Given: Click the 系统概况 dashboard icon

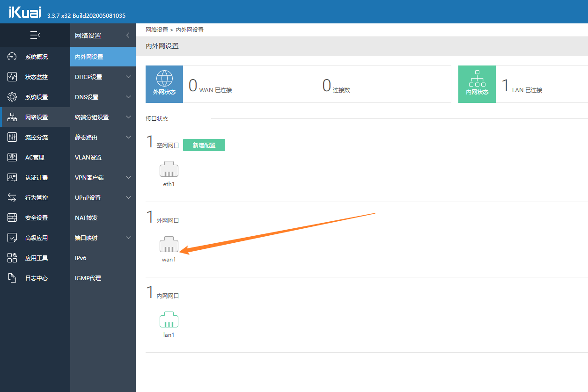Looking at the screenshot, I should pos(12,57).
